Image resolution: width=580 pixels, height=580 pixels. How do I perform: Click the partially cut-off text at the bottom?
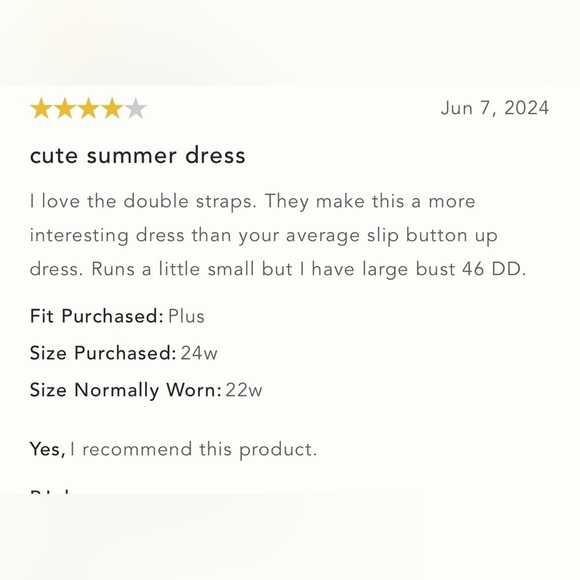51,492
